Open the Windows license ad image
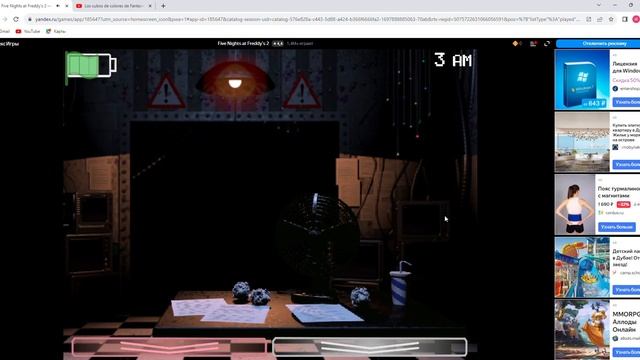The height and width of the screenshot is (360, 640). pyautogui.click(x=582, y=80)
